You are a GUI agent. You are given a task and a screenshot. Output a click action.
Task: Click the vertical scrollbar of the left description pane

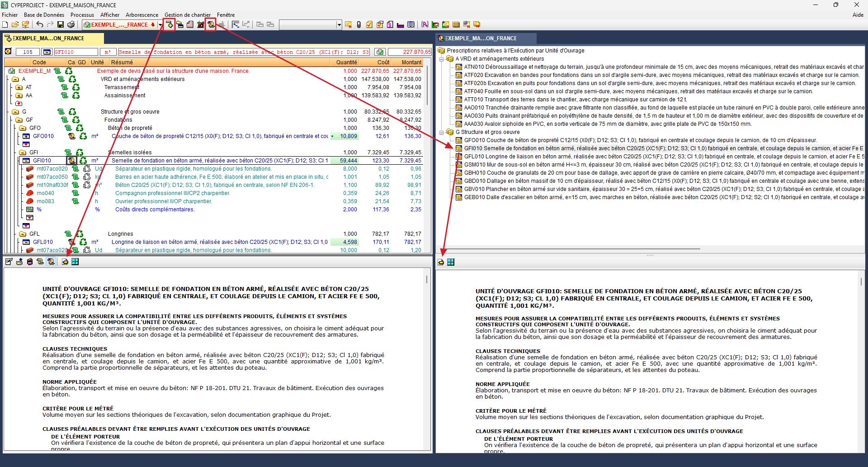coord(427,280)
